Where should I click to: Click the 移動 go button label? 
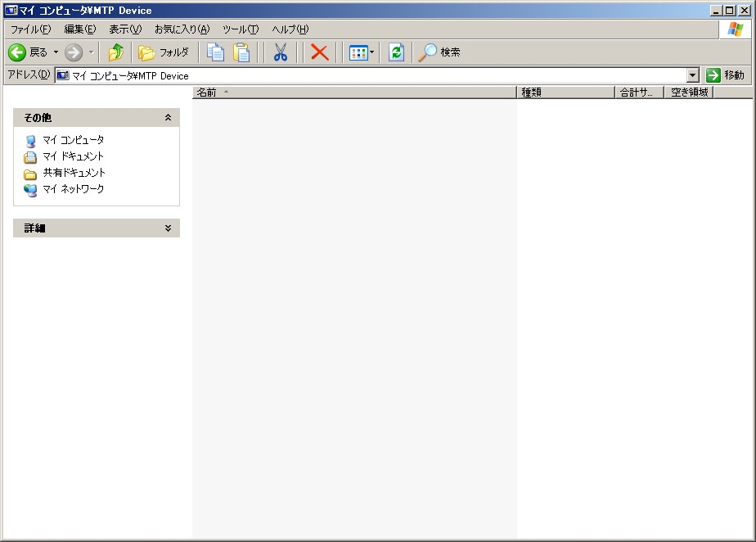tap(734, 75)
